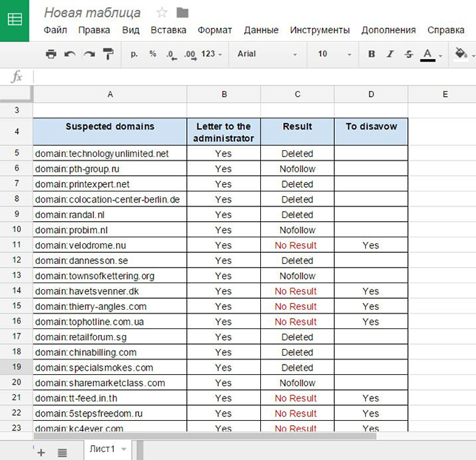Select row 4 header
The width and height of the screenshot is (476, 460).
pyautogui.click(x=16, y=132)
